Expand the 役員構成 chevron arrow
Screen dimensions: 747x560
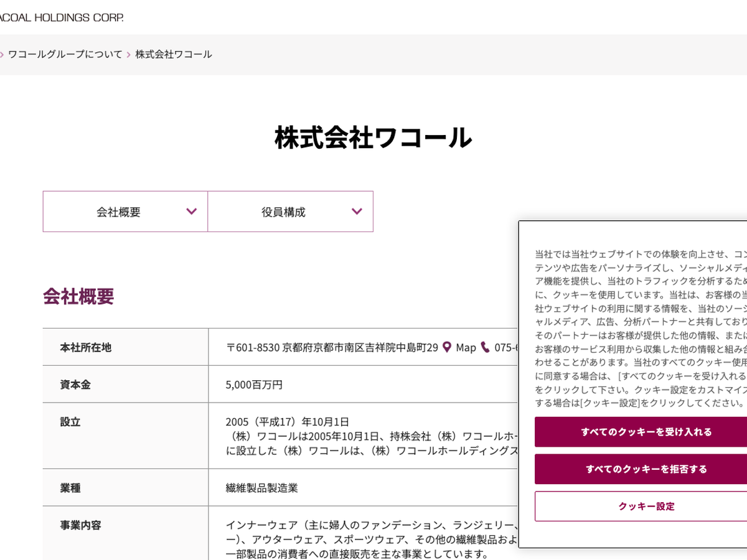357,212
